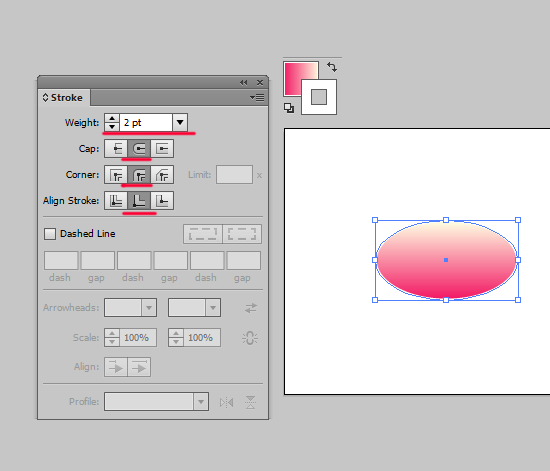550x471 pixels.
Task: Select the Butt Cap icon
Action: point(116,149)
